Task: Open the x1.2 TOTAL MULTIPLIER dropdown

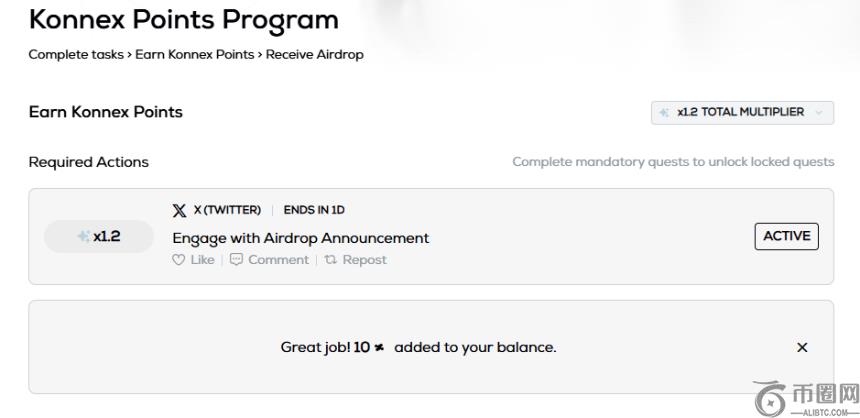Action: 741,113
